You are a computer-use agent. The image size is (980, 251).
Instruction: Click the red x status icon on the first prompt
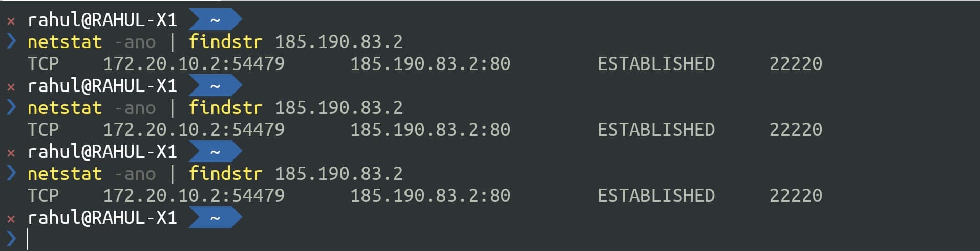pos(11,21)
